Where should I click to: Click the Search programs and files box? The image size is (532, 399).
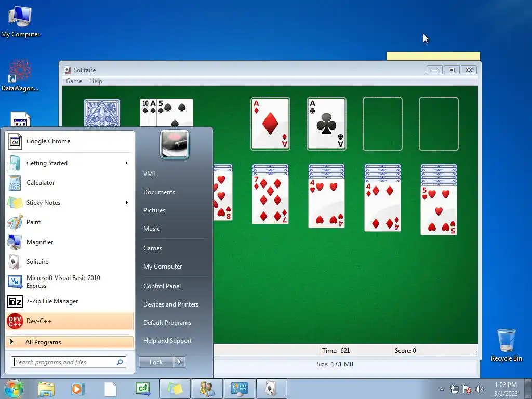pyautogui.click(x=69, y=362)
